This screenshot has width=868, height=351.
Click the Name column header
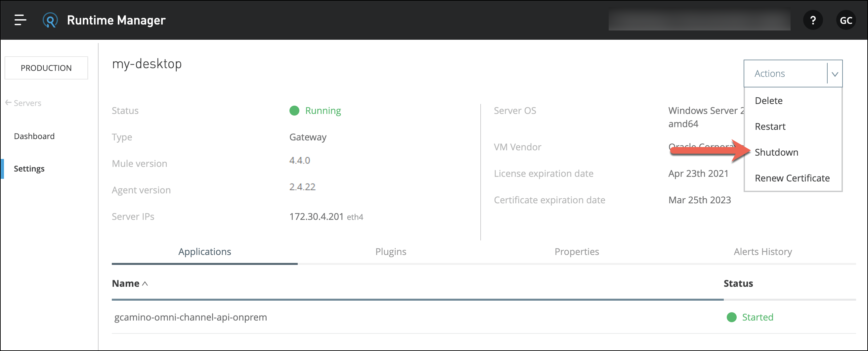[125, 283]
